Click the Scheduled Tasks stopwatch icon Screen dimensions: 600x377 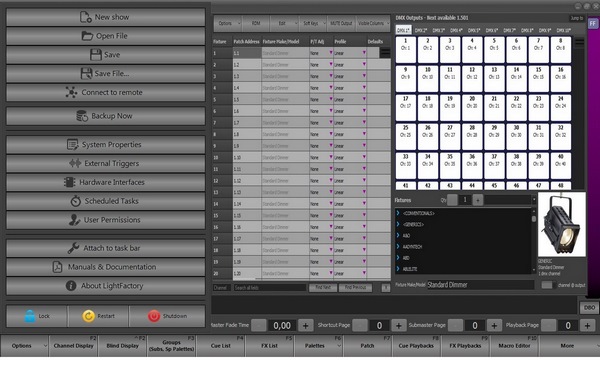(76, 201)
